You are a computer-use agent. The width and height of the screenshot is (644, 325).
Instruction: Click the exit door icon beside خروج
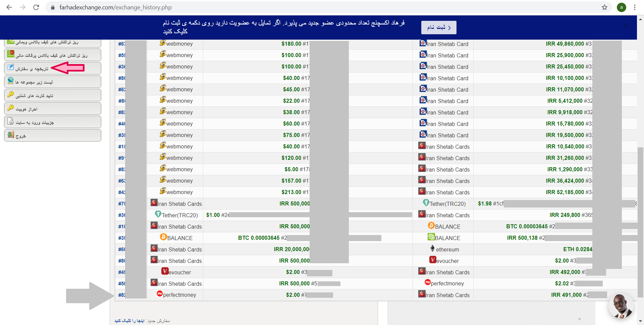coord(11,135)
